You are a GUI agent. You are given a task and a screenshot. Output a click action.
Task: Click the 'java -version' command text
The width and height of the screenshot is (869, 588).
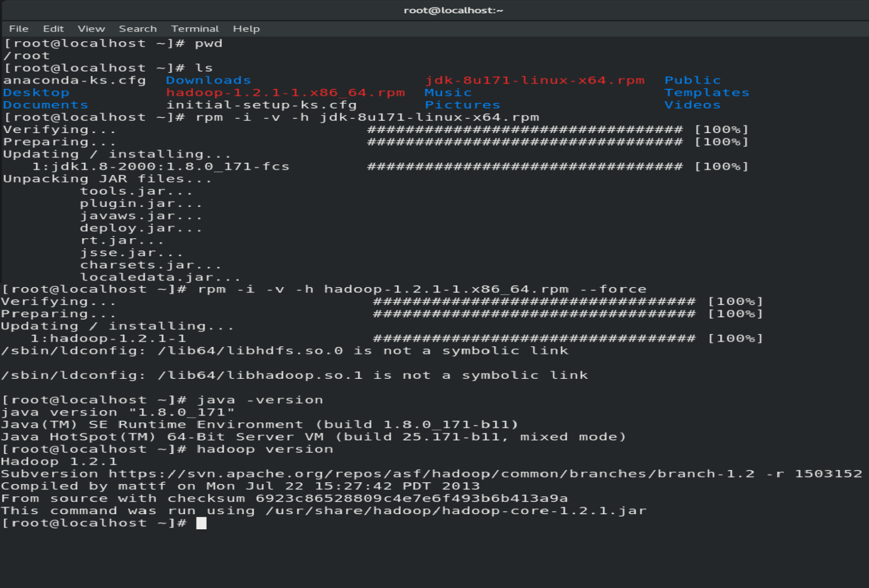(260, 400)
